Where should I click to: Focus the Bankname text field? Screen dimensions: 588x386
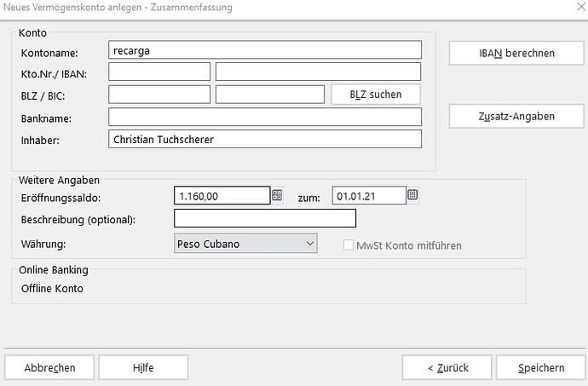click(x=265, y=117)
